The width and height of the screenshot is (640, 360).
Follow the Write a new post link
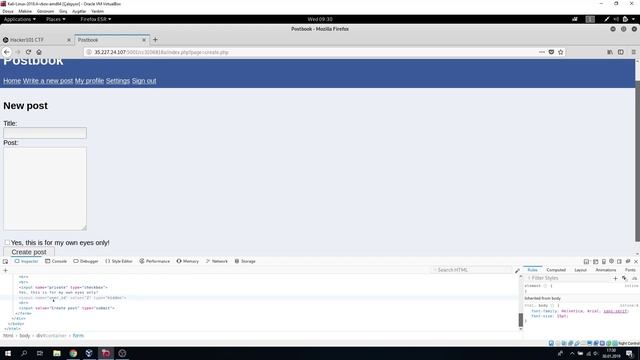pyautogui.click(x=48, y=81)
